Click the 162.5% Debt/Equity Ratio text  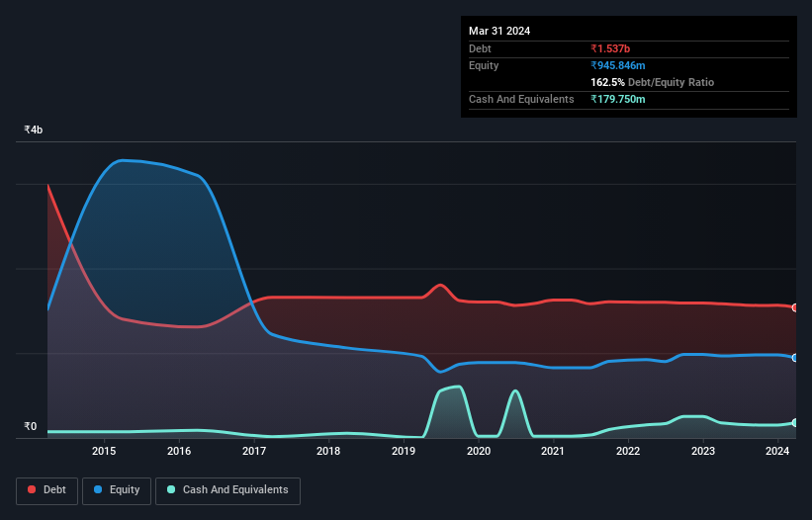652,82
